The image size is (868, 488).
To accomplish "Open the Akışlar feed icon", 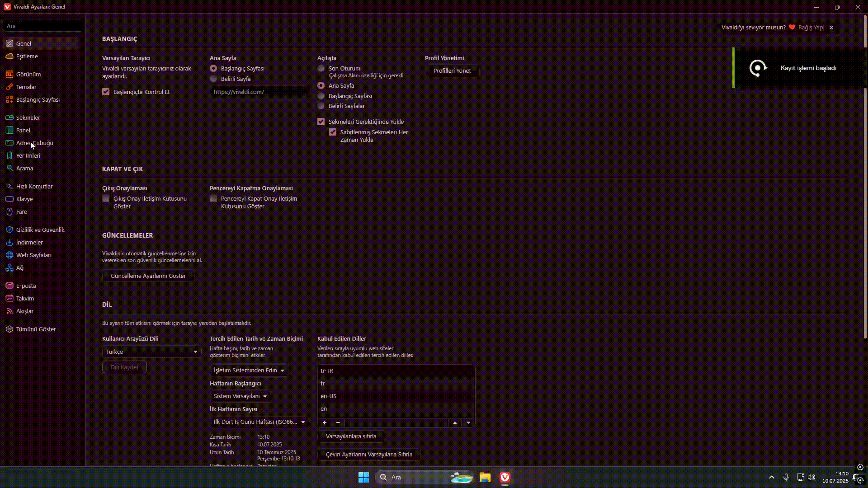I will 9,311.
